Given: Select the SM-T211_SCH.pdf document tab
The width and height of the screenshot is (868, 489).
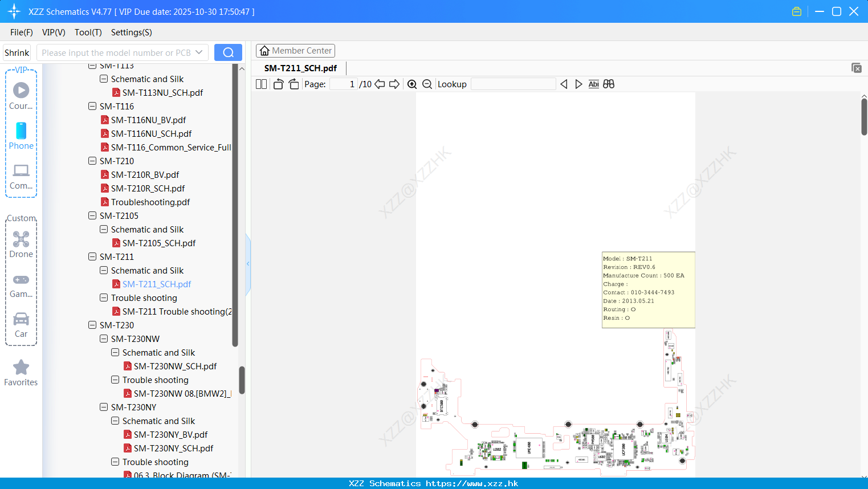Looking at the screenshot, I should tap(300, 68).
